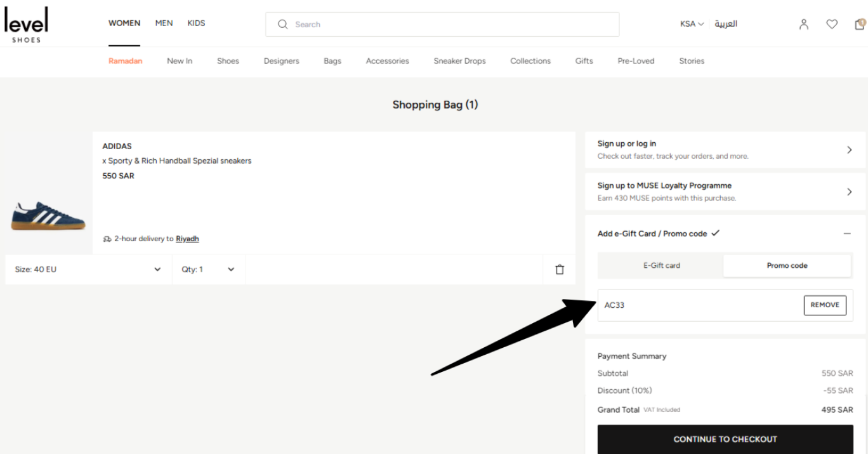Switch to the E-Gift card tab
The image size is (868, 457).
[x=661, y=265]
